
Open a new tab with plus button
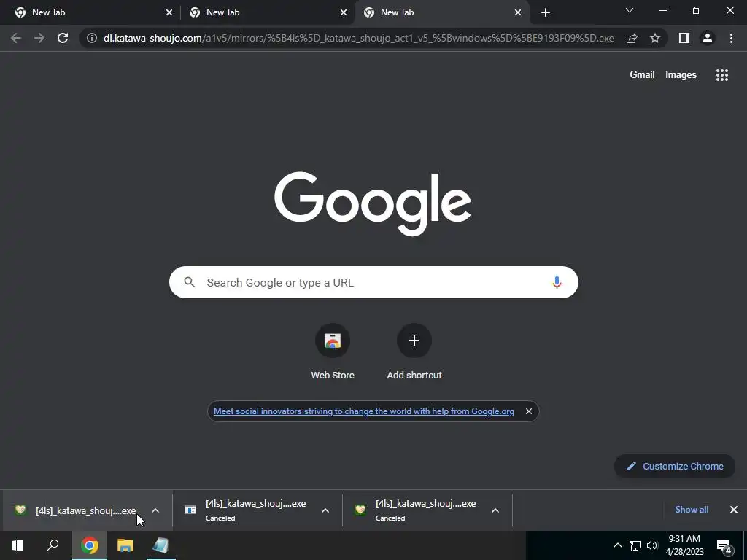point(546,12)
